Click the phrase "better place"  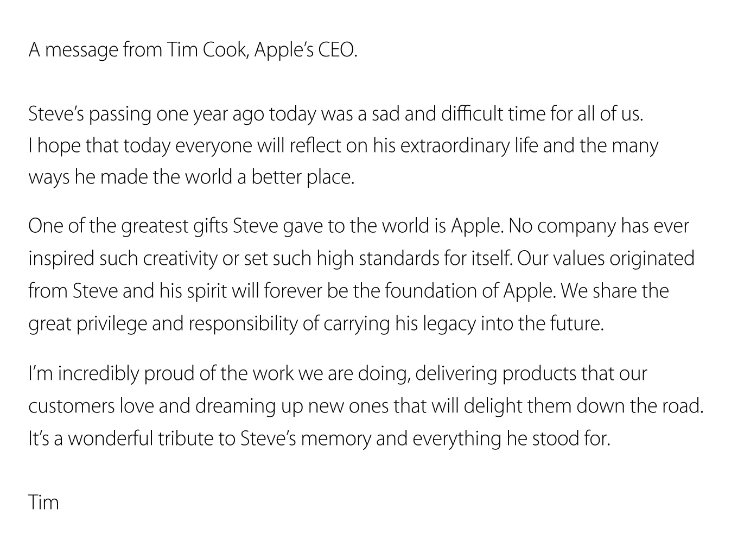tap(302, 177)
